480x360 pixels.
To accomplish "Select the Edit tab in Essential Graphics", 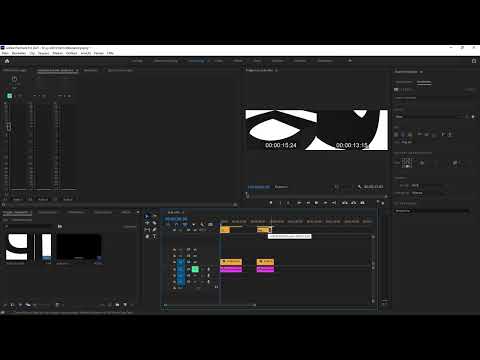I will point(424,82).
